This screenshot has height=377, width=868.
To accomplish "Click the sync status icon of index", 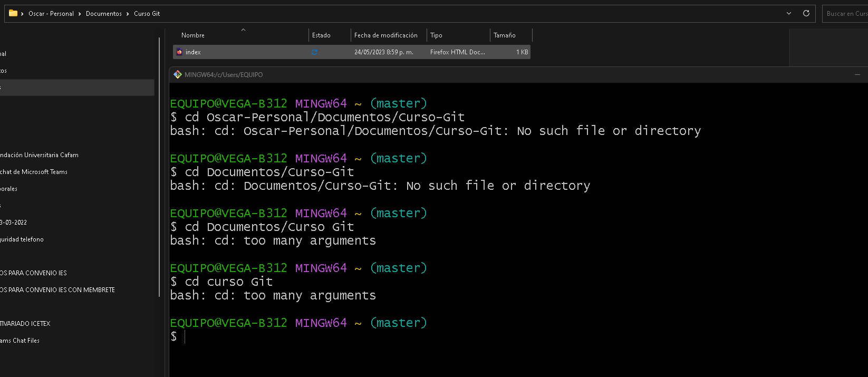I will click(x=314, y=52).
